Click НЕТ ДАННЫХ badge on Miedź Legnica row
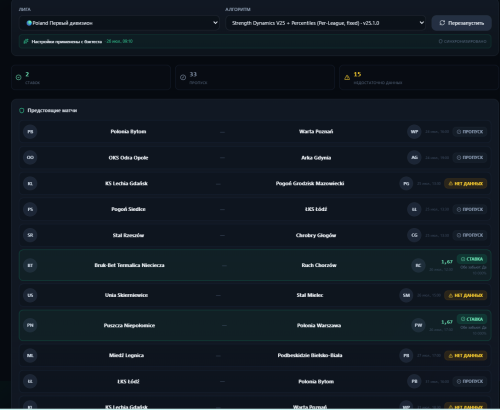 point(466,355)
